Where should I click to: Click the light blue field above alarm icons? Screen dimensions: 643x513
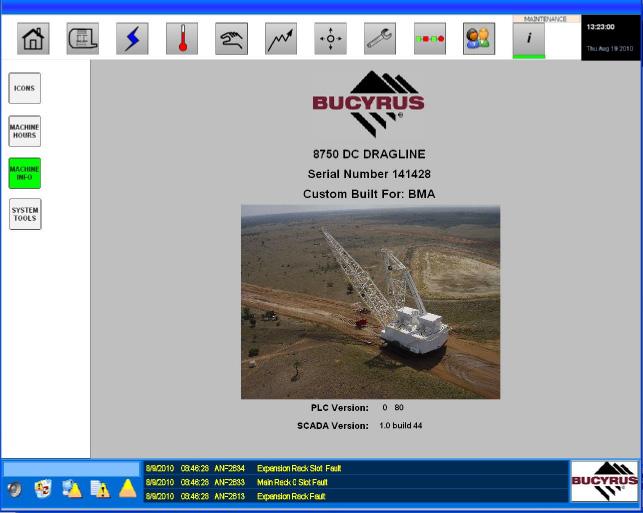(x=72, y=469)
